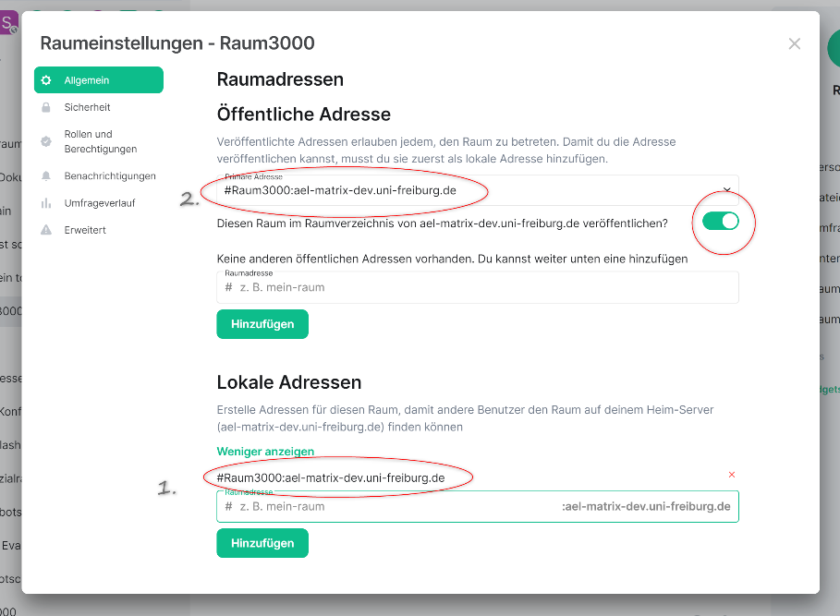Screen dimensions: 840x616
Task: Close the Raumeinstellungen dialog
Action: coord(795,44)
